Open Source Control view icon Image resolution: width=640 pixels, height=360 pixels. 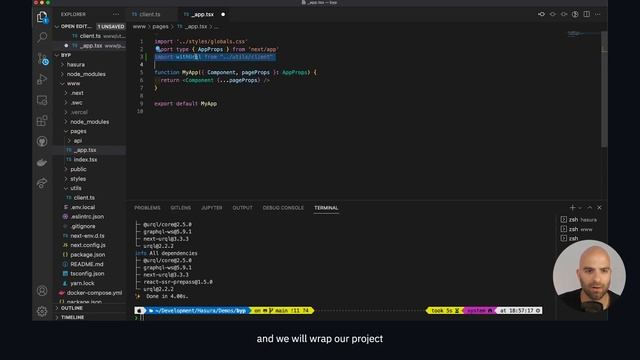(x=42, y=59)
